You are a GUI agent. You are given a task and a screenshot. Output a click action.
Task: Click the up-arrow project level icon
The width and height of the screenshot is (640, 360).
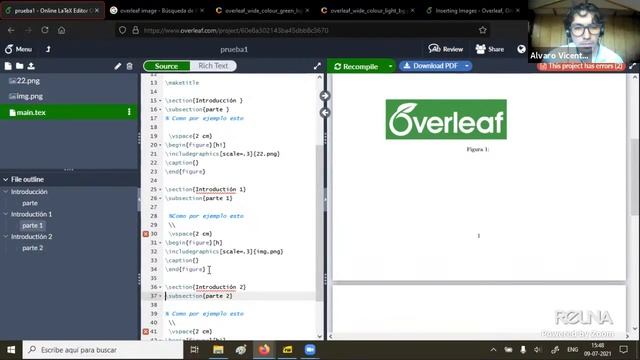pyautogui.click(x=48, y=49)
